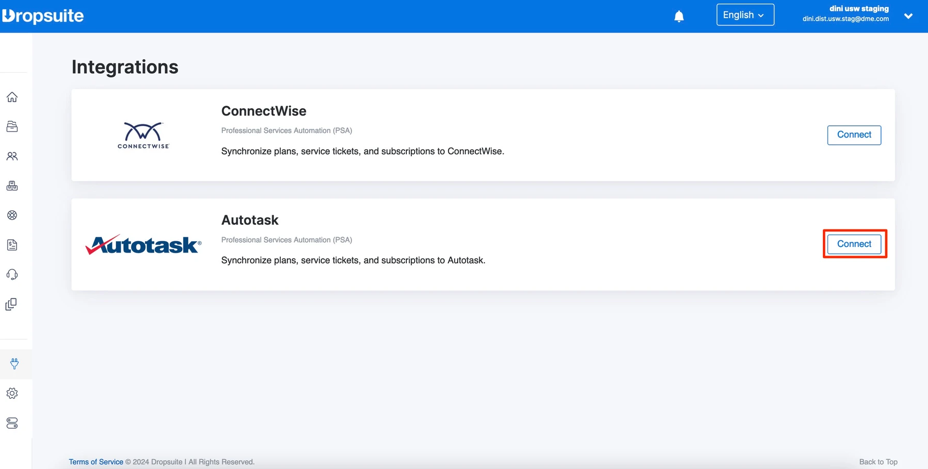Open the document report icon in sidebar
Viewport: 928px width, 469px height.
click(12, 245)
